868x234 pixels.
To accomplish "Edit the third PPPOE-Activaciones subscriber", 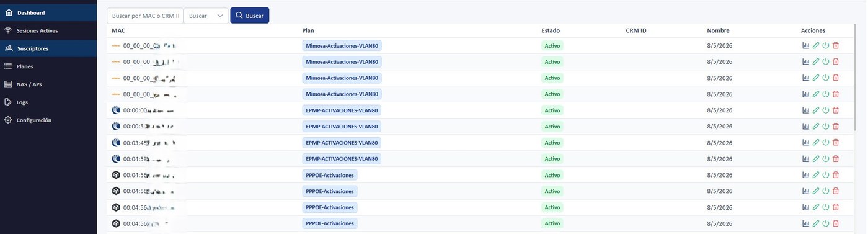I will (816, 207).
